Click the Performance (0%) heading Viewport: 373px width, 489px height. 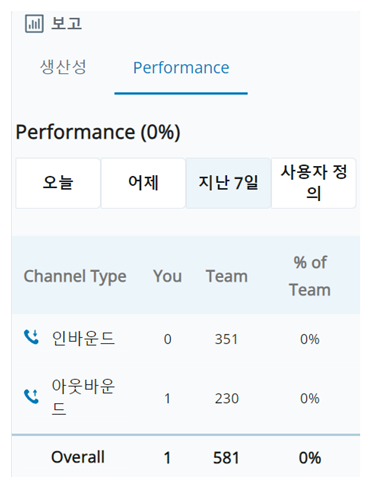98,132
